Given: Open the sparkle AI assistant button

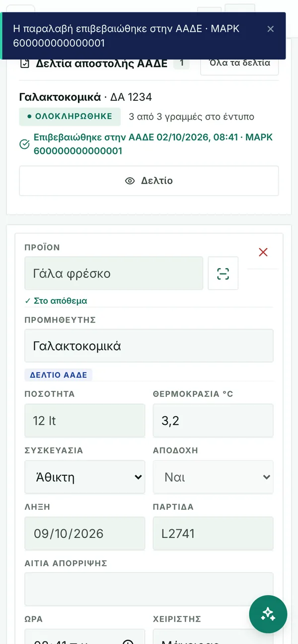Looking at the screenshot, I should 268,614.
